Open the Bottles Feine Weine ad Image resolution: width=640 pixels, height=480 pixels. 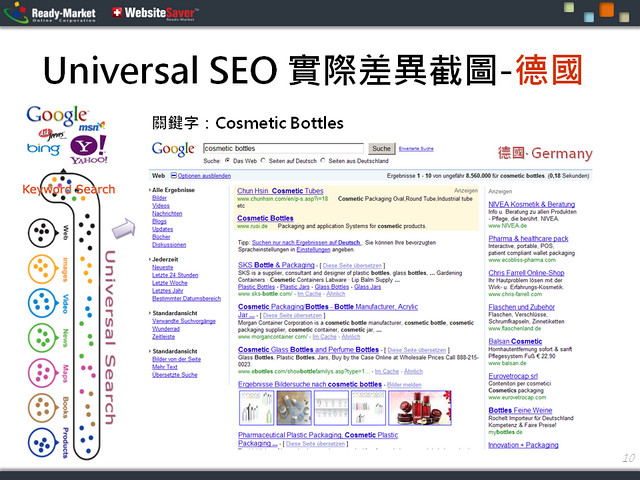[x=520, y=410]
